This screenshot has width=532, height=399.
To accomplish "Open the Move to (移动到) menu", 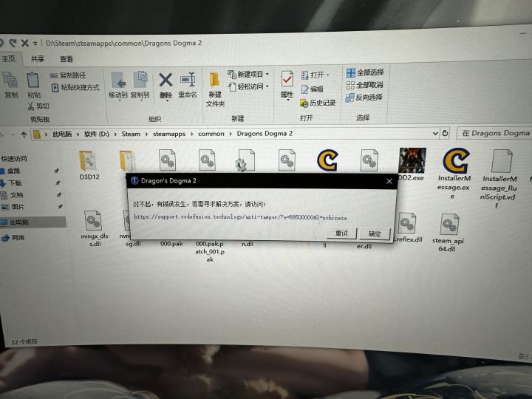I will 118,86.
